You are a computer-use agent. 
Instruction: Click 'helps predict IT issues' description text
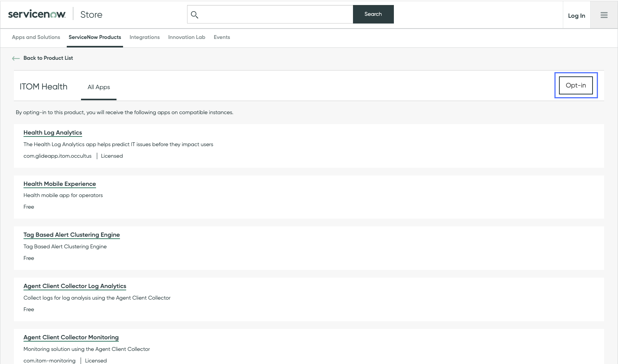pyautogui.click(x=118, y=145)
